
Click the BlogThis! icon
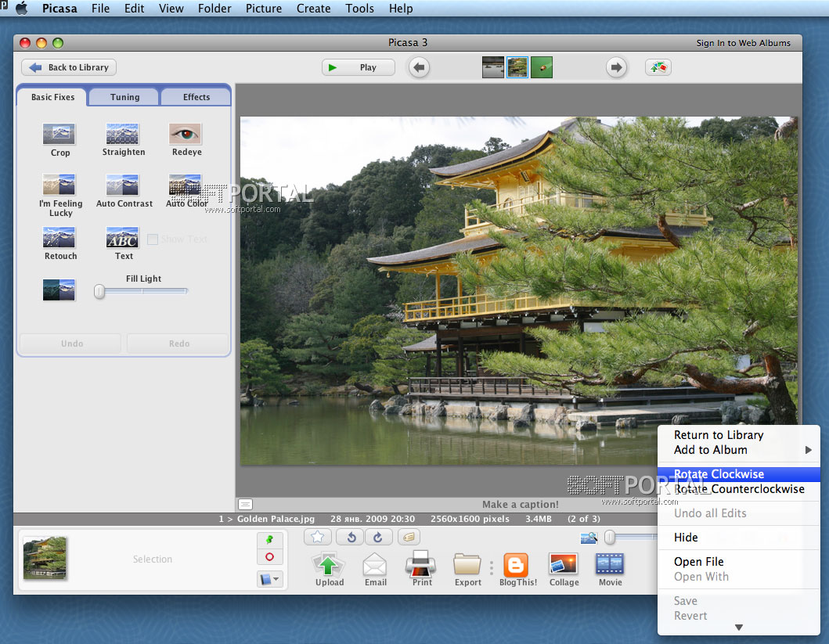click(x=517, y=565)
